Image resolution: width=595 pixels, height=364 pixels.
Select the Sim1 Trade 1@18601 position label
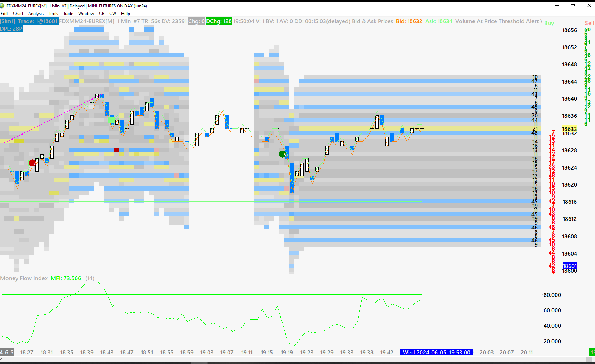click(x=29, y=21)
